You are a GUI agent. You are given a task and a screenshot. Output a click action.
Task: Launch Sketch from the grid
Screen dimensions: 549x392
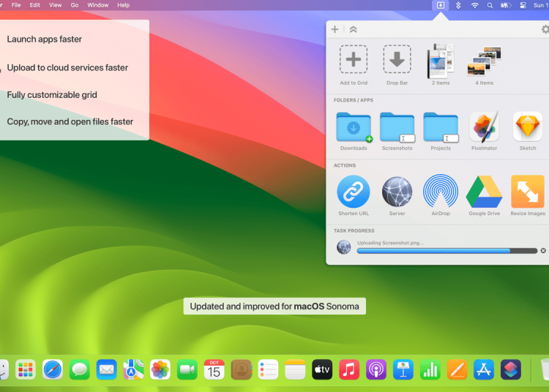[527, 127]
